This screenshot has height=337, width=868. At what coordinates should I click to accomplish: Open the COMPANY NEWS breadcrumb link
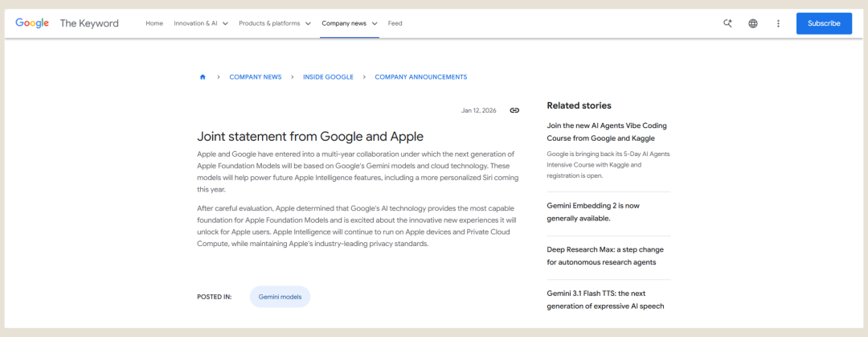(x=256, y=77)
